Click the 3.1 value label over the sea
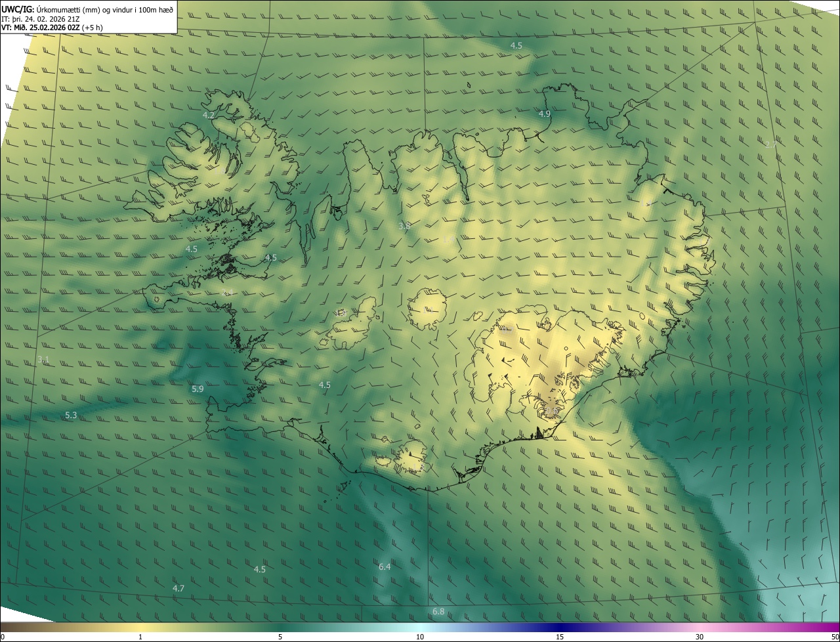Viewport: 840px width, 642px height. [43, 359]
